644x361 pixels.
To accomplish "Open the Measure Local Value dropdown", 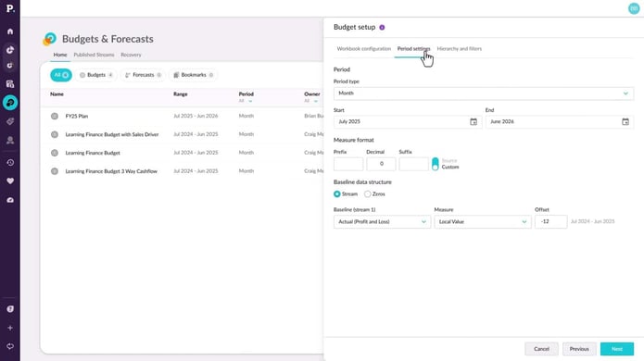I will (483, 222).
